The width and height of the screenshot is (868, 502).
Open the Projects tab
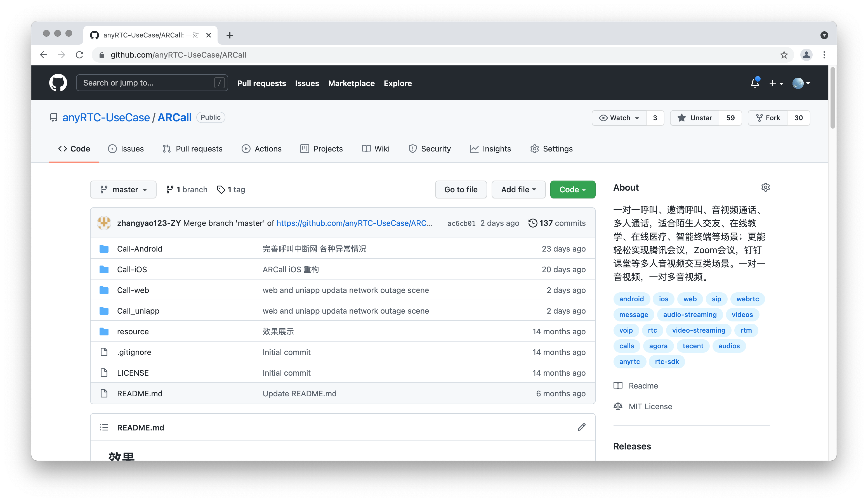[321, 149]
